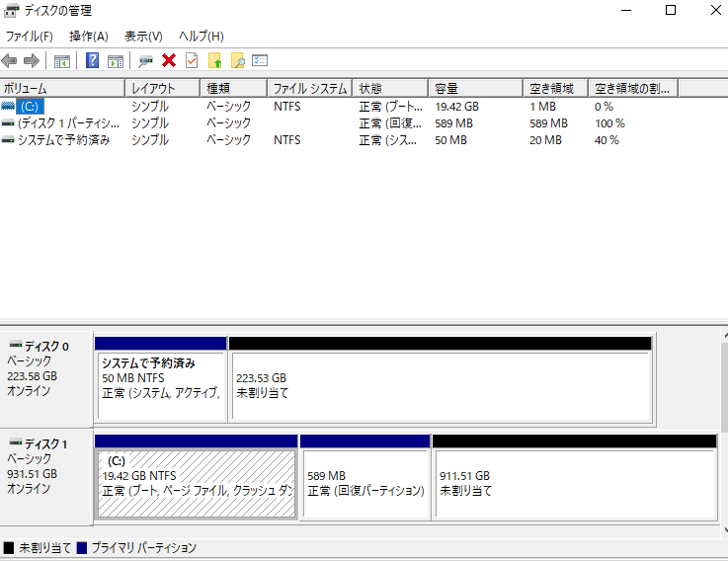Click the 100 % free space cell
Viewport: 728px width, 561px height.
(609, 123)
